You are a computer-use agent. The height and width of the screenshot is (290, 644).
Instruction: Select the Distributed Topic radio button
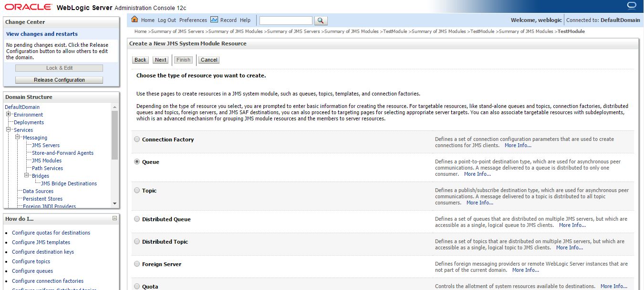click(137, 242)
